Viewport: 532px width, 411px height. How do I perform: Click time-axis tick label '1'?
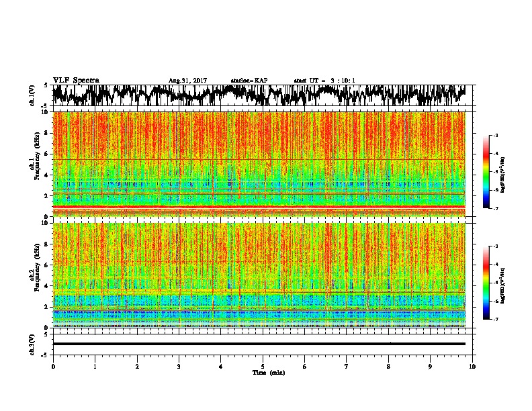tap(95, 367)
